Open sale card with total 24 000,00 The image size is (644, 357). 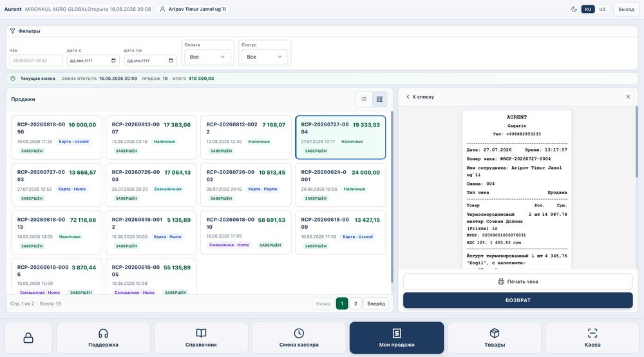click(x=341, y=185)
